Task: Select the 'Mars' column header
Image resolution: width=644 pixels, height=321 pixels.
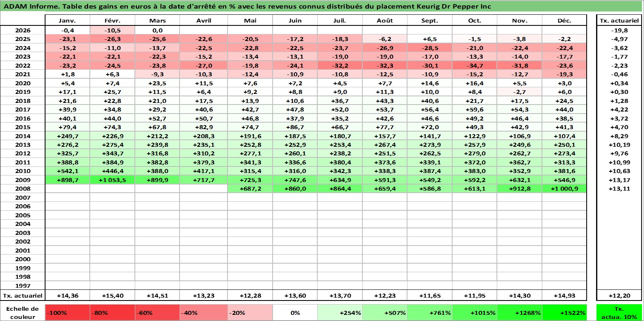Action: (157, 20)
